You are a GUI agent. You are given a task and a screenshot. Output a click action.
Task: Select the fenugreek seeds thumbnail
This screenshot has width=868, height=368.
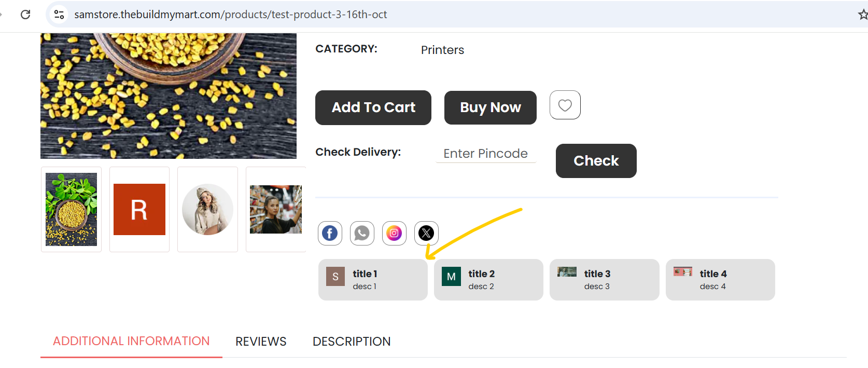point(72,209)
